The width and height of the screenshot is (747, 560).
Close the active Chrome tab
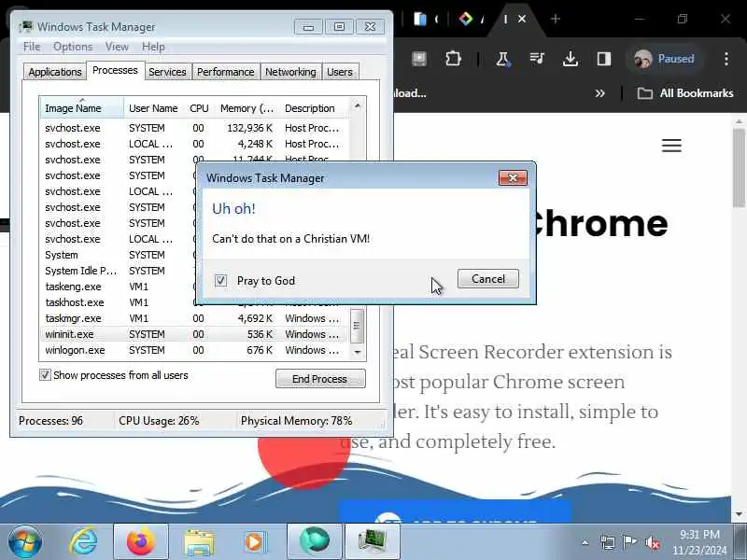coord(522,19)
